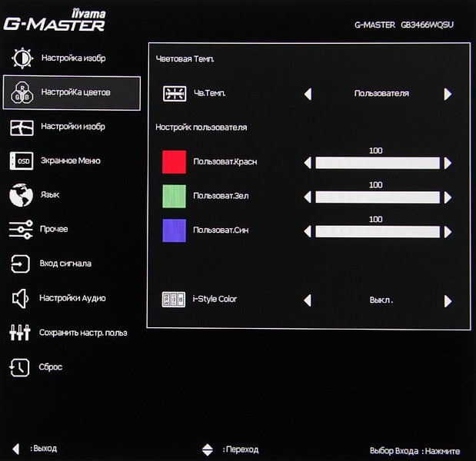Select the brightness icon for Настройка изобр
Viewport: 476px width, 461px height.
22,58
